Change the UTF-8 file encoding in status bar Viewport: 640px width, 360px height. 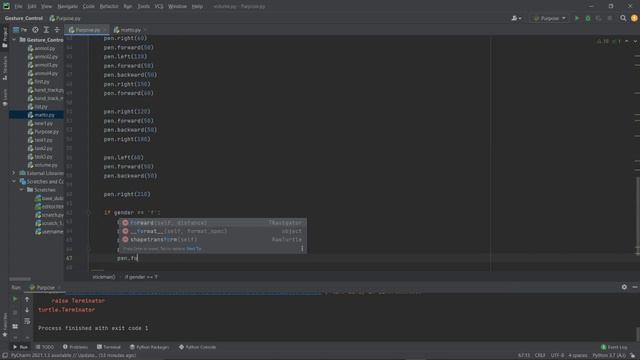tap(557, 356)
